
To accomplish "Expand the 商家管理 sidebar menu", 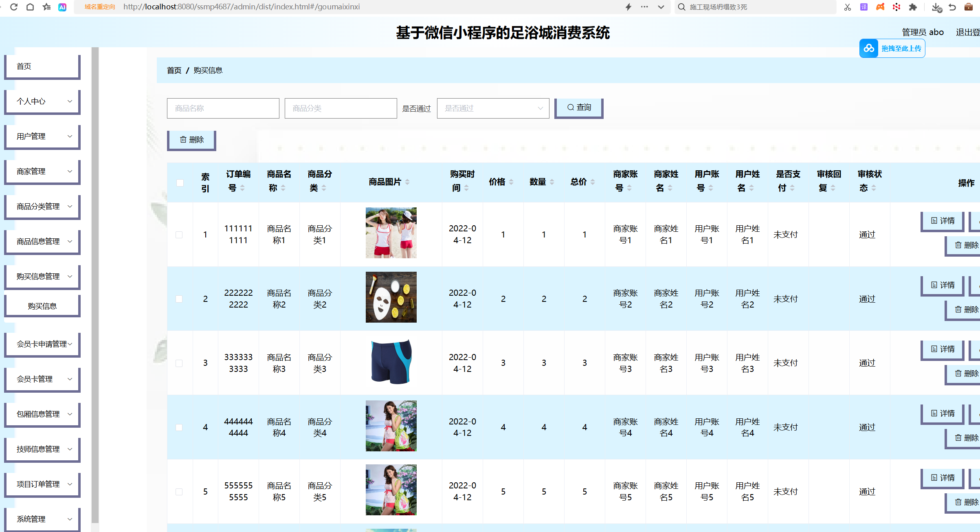I will [42, 171].
